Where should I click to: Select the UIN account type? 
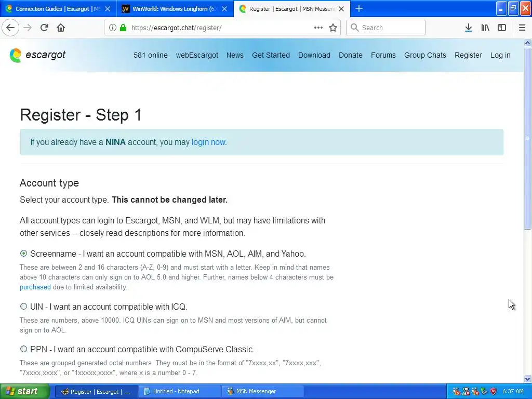click(x=23, y=307)
